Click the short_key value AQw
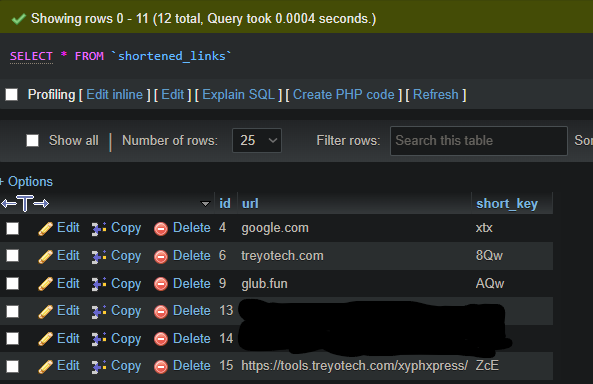 click(x=490, y=283)
